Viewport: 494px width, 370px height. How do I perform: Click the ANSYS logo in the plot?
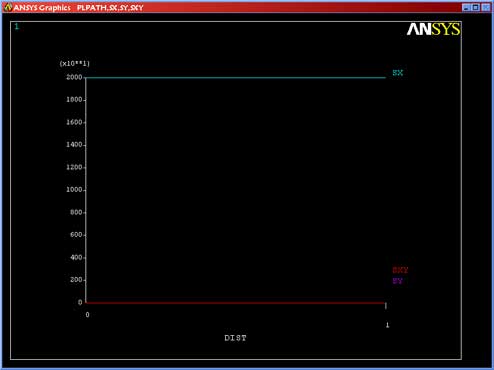[x=433, y=29]
